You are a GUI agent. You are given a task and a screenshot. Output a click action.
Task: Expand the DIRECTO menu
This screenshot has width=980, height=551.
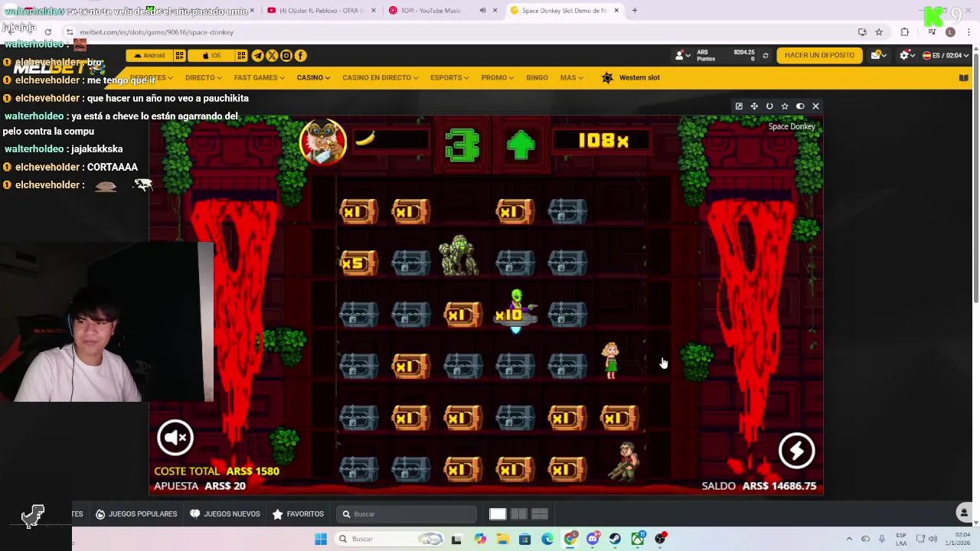pyautogui.click(x=203, y=77)
